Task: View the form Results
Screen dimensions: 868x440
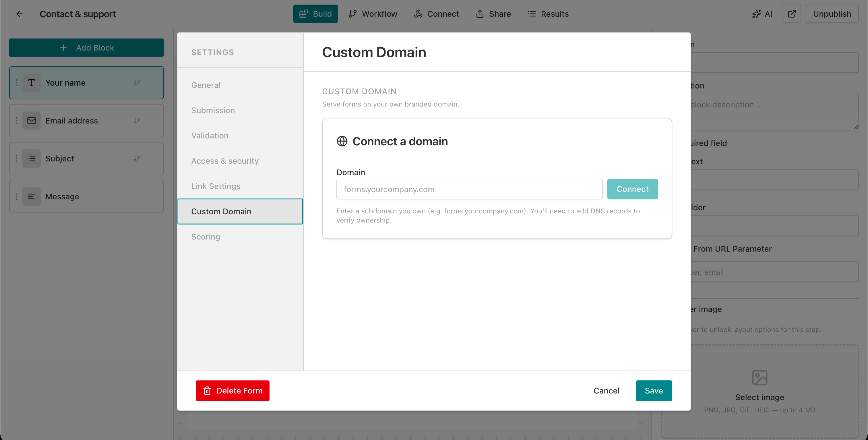Action: pos(548,14)
